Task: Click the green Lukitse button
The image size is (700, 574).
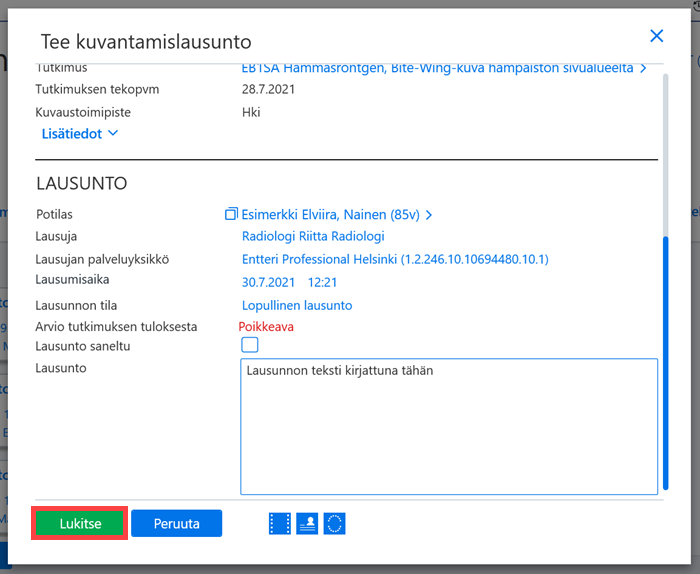Action: tap(79, 523)
